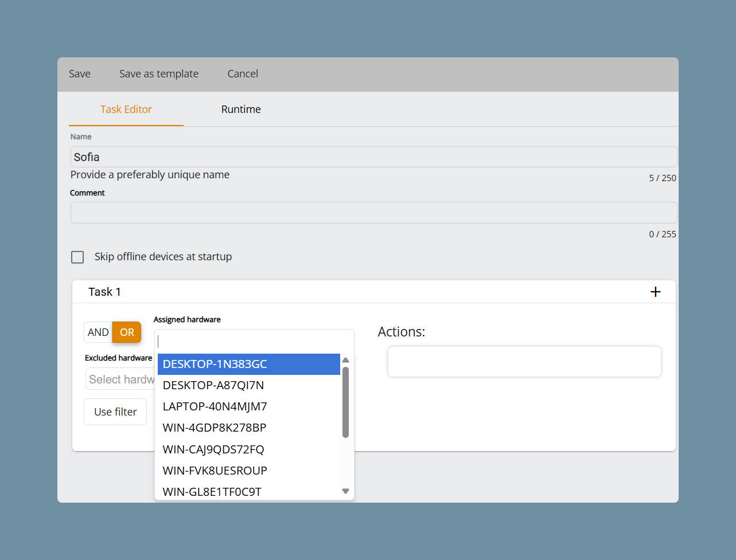Pick WIN-FVK8UESROUP from the list
The height and width of the screenshot is (560, 736).
pyautogui.click(x=249, y=471)
